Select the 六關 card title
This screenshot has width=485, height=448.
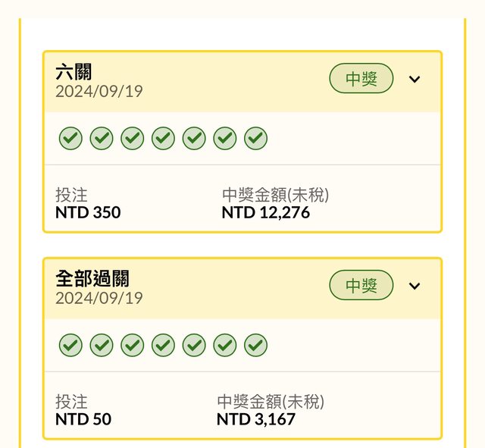pyautogui.click(x=74, y=73)
